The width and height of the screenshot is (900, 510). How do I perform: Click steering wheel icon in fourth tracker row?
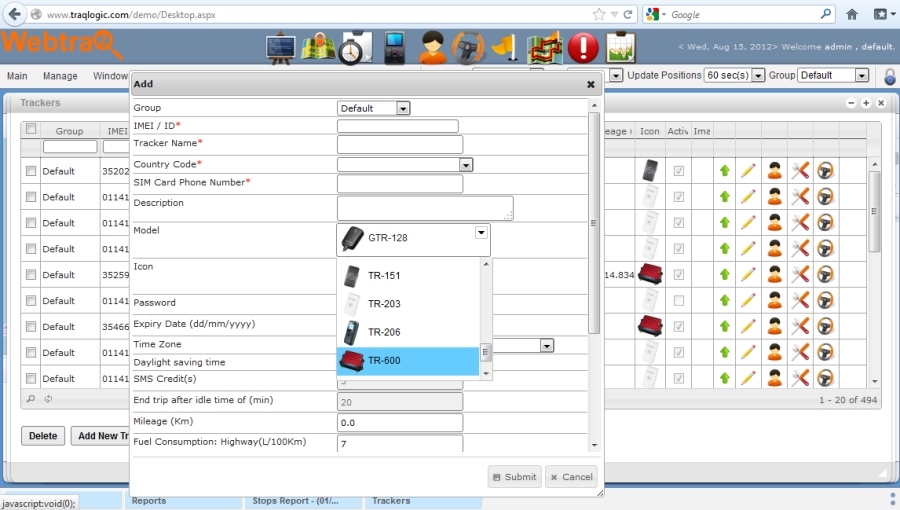825,248
